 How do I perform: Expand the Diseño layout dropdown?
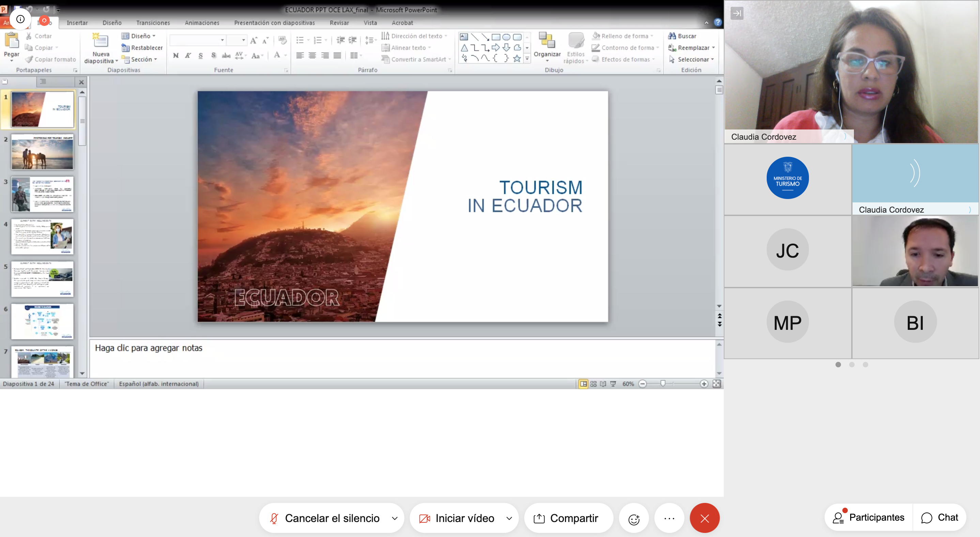[154, 36]
